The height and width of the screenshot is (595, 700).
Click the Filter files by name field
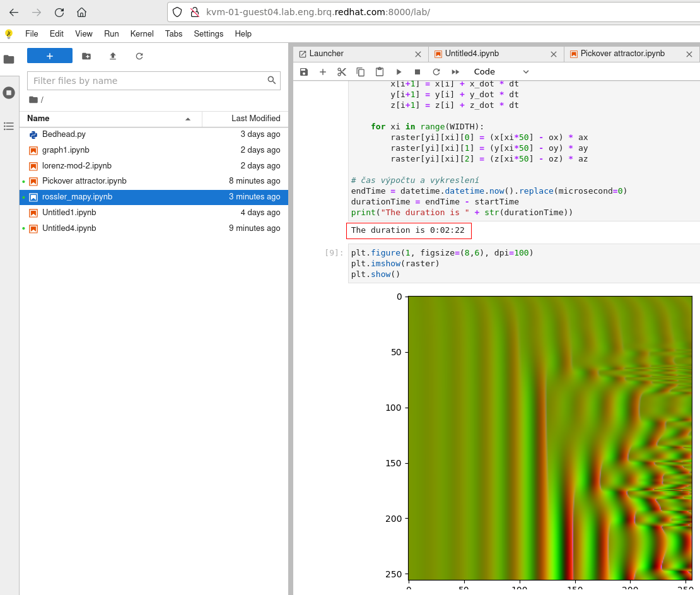coord(148,81)
